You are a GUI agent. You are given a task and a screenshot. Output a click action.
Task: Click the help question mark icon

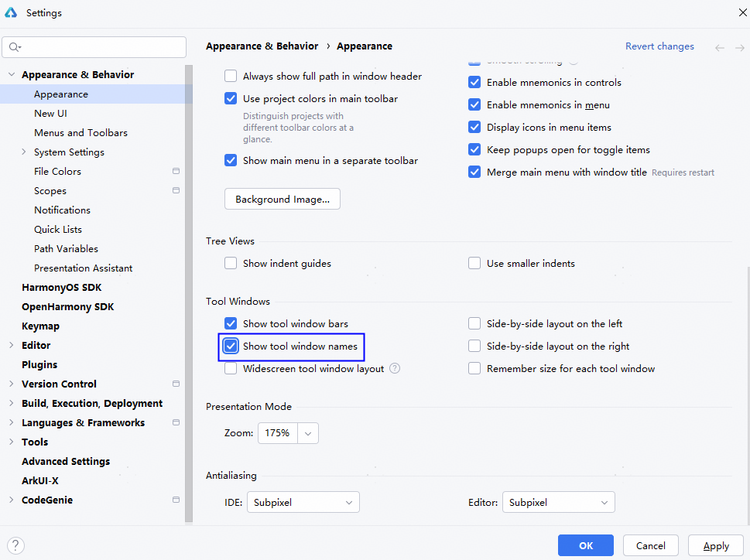(15, 545)
